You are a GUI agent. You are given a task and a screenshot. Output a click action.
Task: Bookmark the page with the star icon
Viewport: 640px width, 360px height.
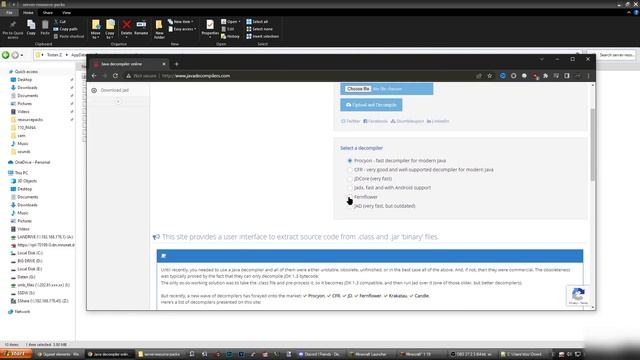(489, 76)
